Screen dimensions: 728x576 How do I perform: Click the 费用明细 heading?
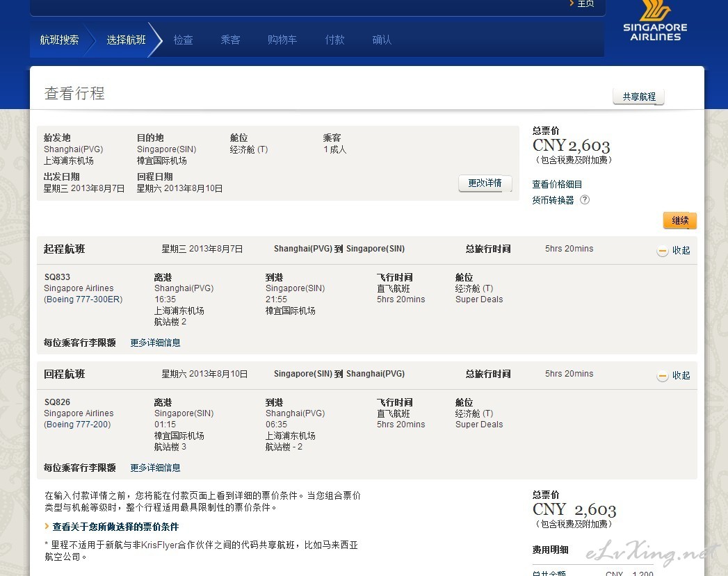[550, 550]
